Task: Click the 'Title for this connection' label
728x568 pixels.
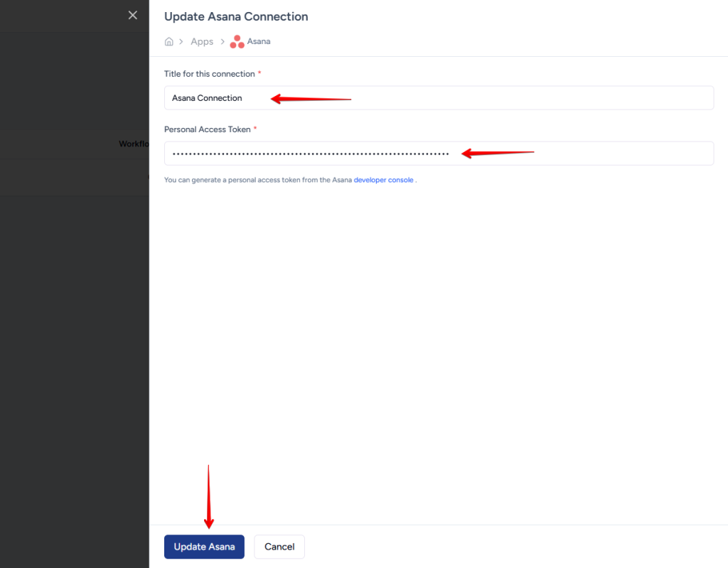Action: tap(209, 74)
